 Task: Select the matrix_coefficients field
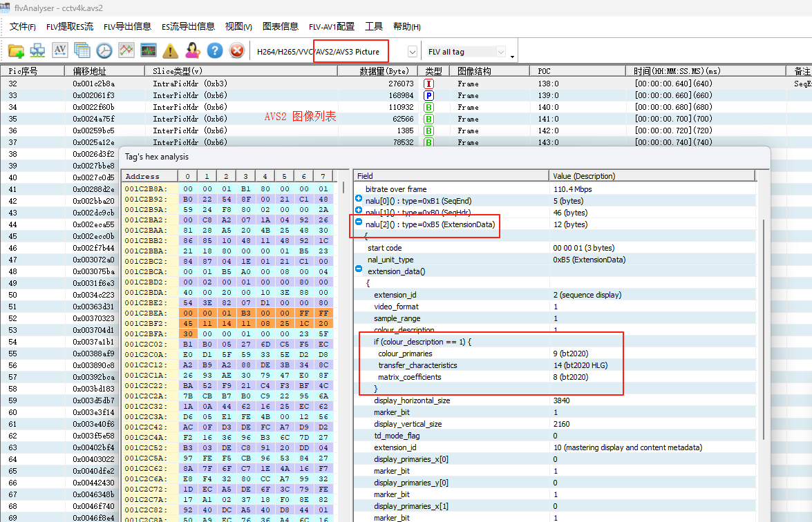pos(555,377)
